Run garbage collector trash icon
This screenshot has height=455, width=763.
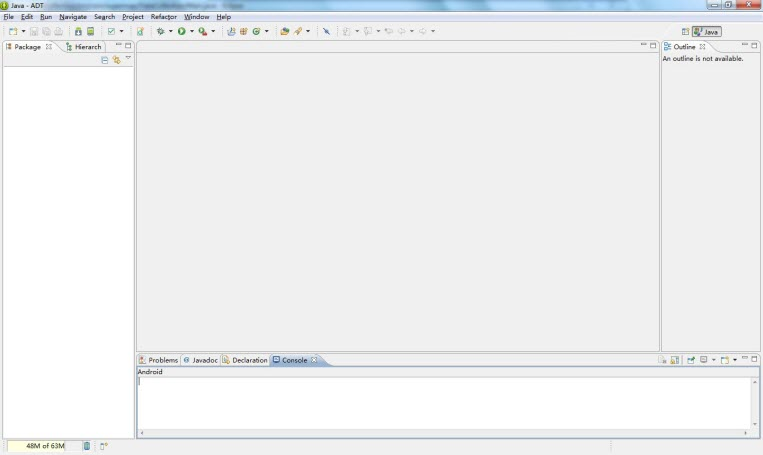86,446
